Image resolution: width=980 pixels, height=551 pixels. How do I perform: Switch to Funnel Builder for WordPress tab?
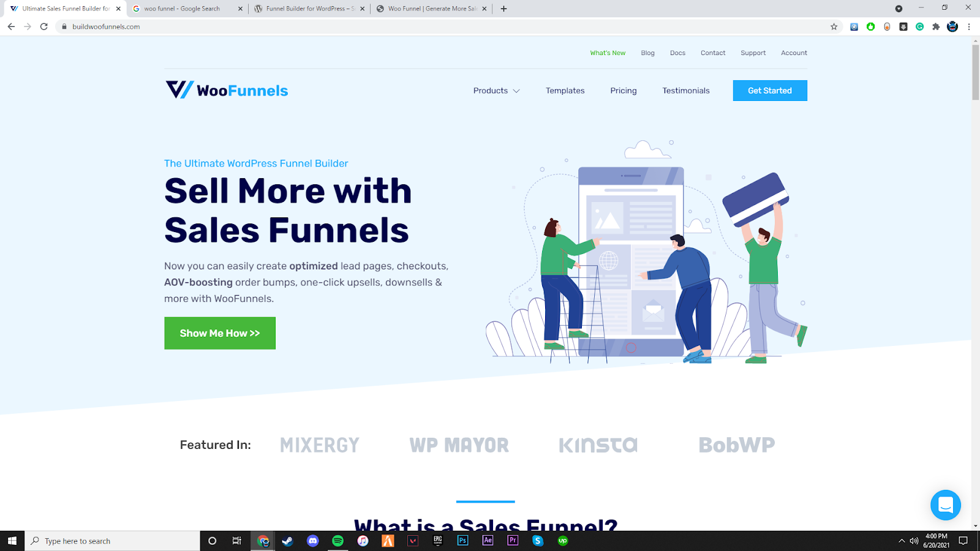tap(309, 9)
